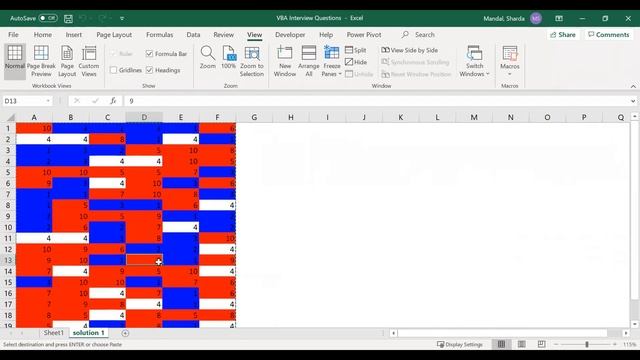Screen dimensions: 640x360
Task: Select the solution 1 sheet tab
Action: (x=89, y=333)
